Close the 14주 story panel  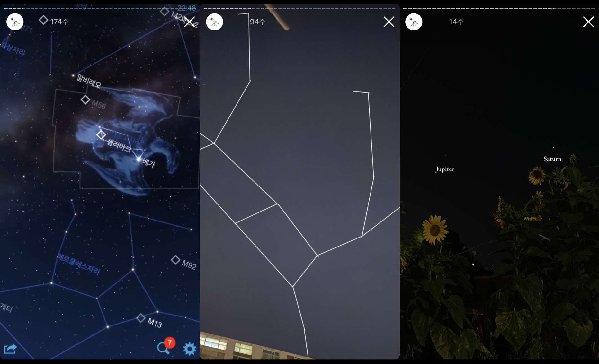click(x=588, y=22)
